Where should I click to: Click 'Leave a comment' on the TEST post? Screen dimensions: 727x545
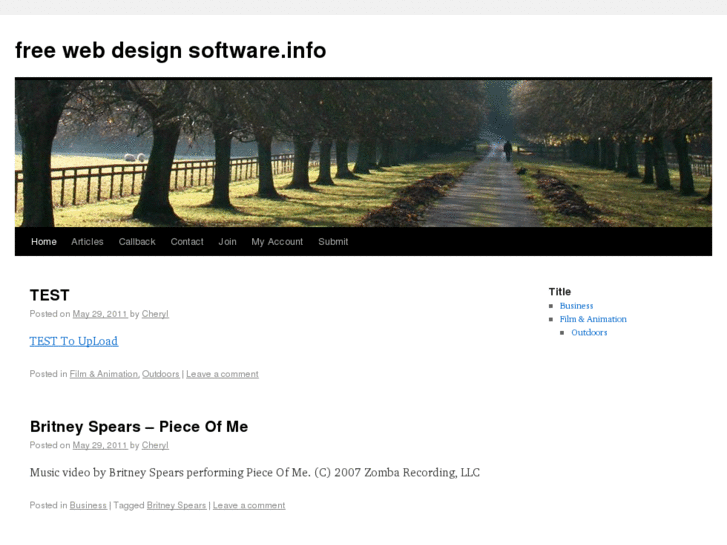point(222,374)
